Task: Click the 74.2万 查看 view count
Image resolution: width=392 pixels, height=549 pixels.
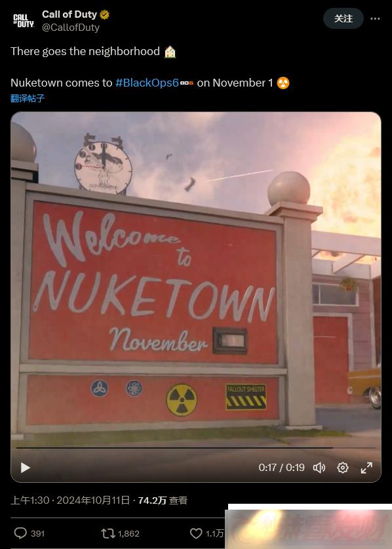Action: point(163,500)
